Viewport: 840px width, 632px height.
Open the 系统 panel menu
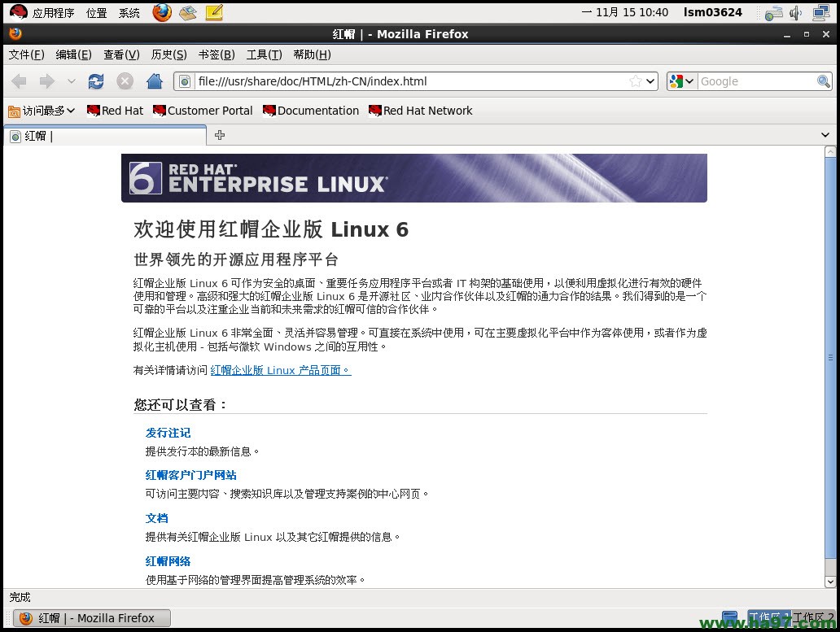[129, 13]
